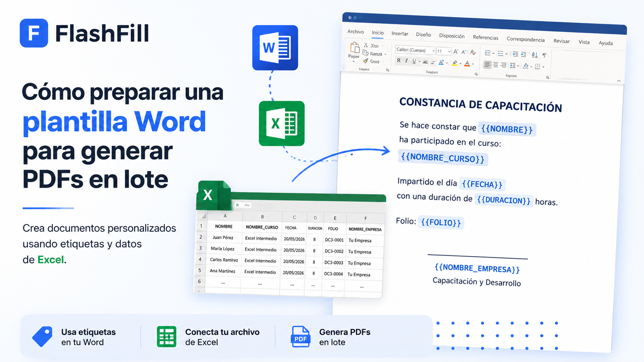Switch to the Insertar tab
The height and width of the screenshot is (362, 644).
pos(400,33)
